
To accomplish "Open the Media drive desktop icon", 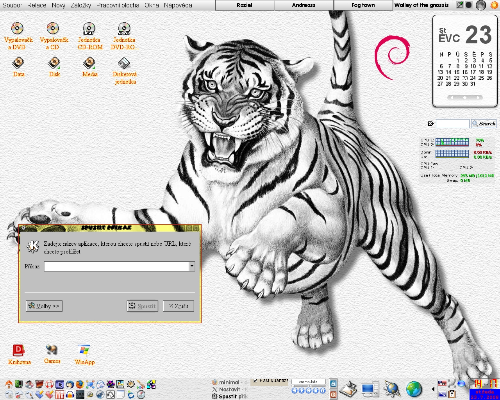I will [x=90, y=67].
